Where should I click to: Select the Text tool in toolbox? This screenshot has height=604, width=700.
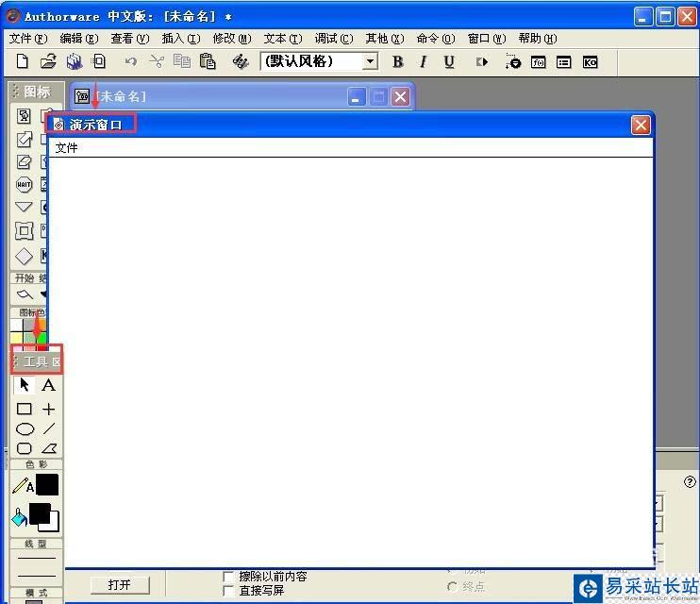[49, 385]
